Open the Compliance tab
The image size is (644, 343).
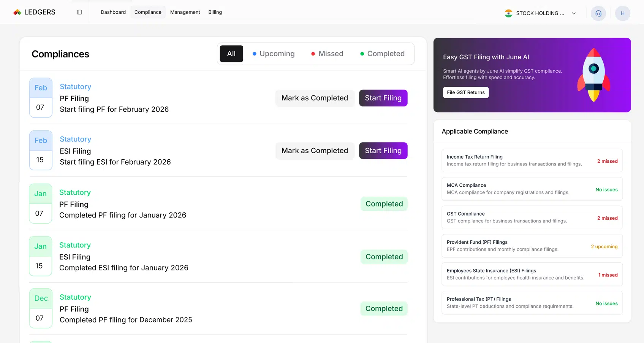tap(148, 12)
